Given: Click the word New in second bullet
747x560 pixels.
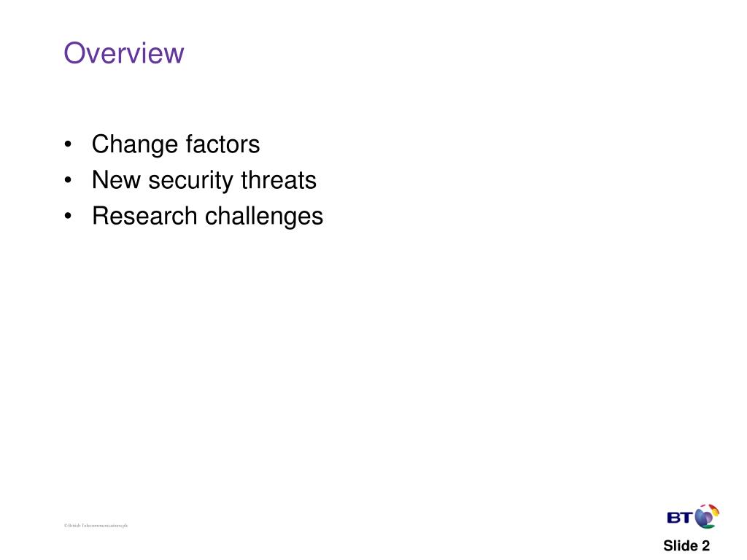Looking at the screenshot, I should point(116,180).
